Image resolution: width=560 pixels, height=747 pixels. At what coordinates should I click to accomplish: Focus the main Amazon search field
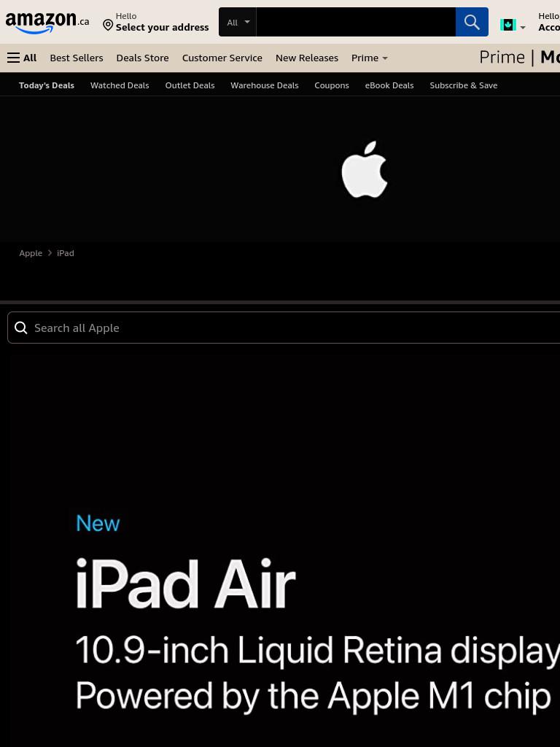click(356, 22)
